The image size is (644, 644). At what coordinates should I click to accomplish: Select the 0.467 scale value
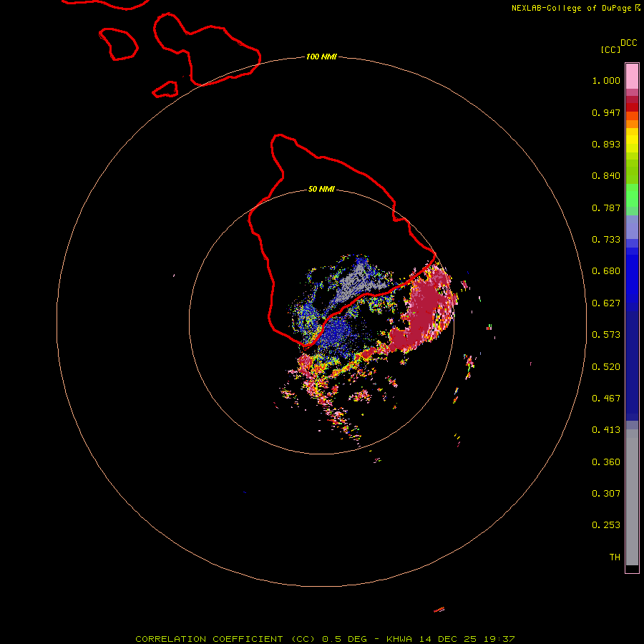pyautogui.click(x=606, y=399)
